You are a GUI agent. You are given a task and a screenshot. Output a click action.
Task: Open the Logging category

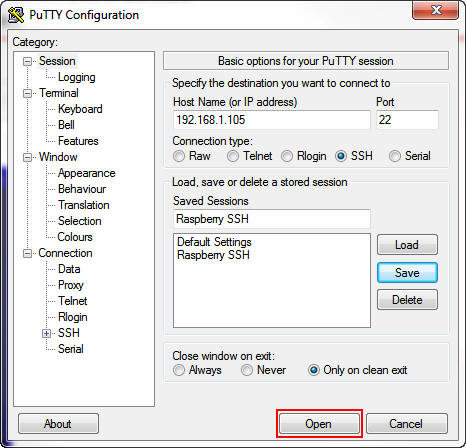(x=77, y=77)
